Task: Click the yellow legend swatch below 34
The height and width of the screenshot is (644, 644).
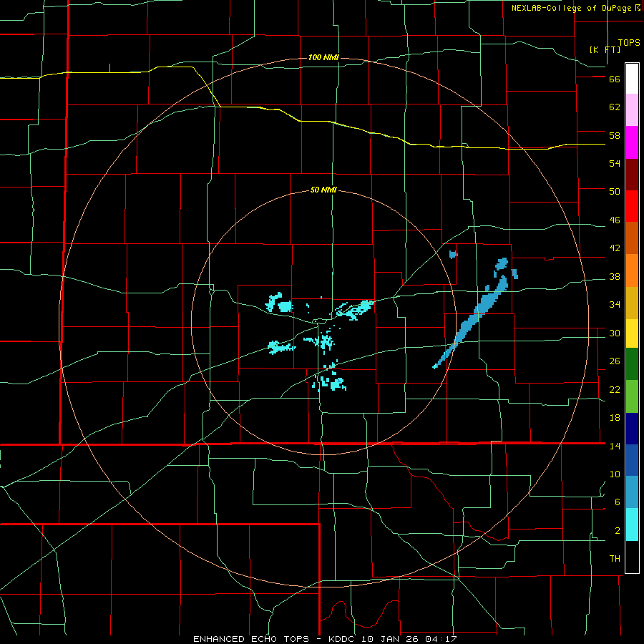Action: tap(632, 333)
